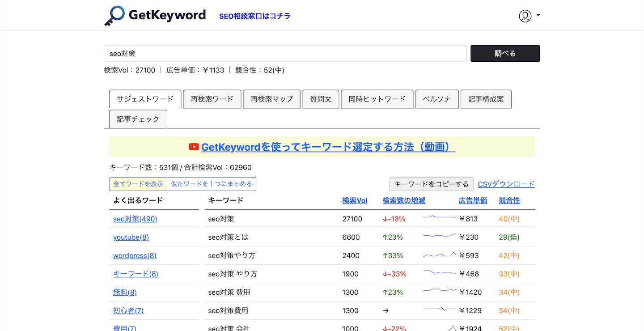Switch to the 記事チェック tab
Image resolution: width=644 pixels, height=331 pixels.
pyautogui.click(x=138, y=119)
